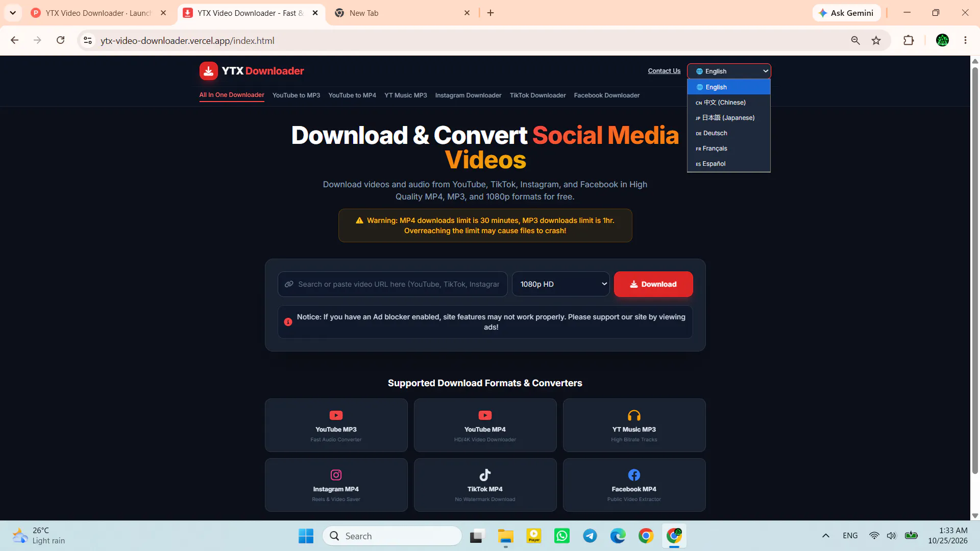
Task: Open the YouTube MP4 format card
Action: (485, 425)
